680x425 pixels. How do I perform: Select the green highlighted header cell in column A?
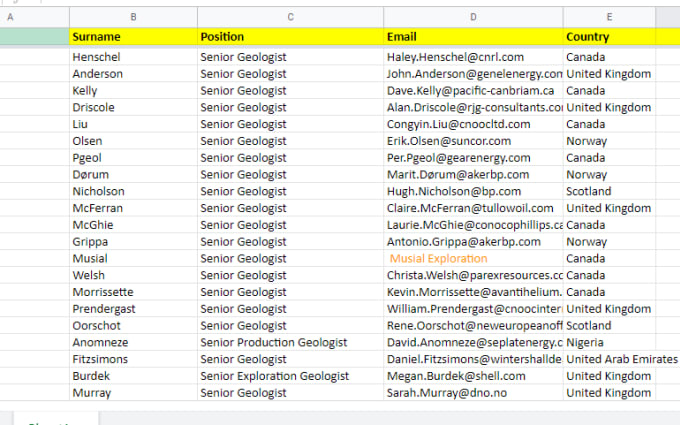coord(34,36)
